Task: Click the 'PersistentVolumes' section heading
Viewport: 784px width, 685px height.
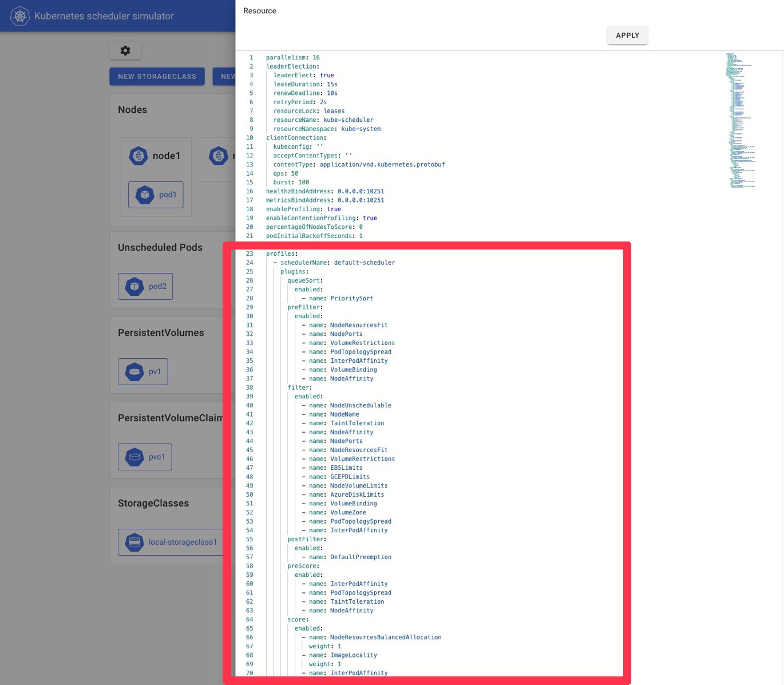Action: point(161,332)
